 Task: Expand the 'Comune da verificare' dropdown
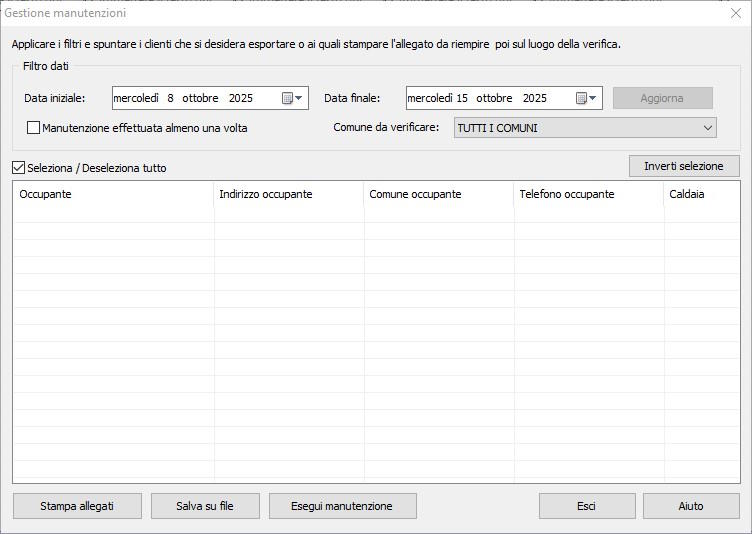coord(708,128)
